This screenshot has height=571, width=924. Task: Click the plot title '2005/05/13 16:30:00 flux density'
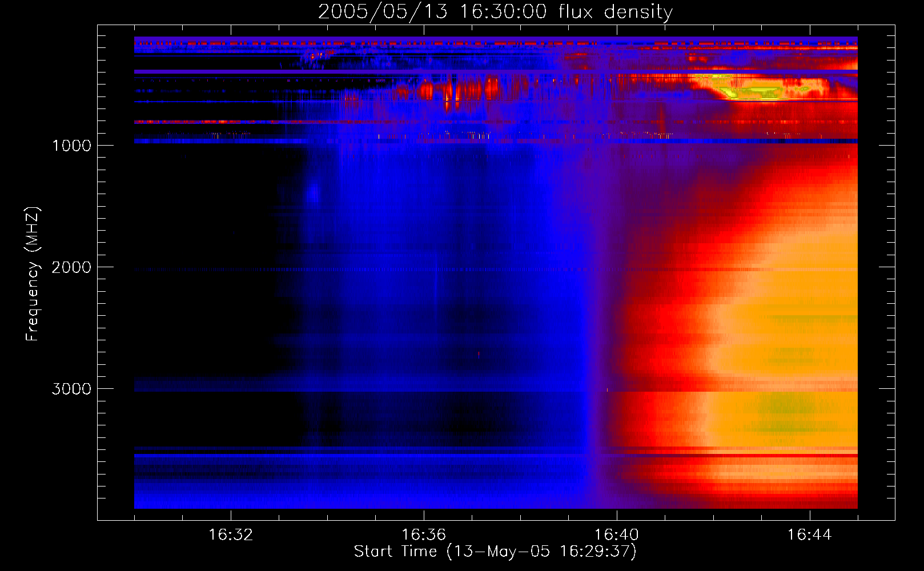click(495, 11)
